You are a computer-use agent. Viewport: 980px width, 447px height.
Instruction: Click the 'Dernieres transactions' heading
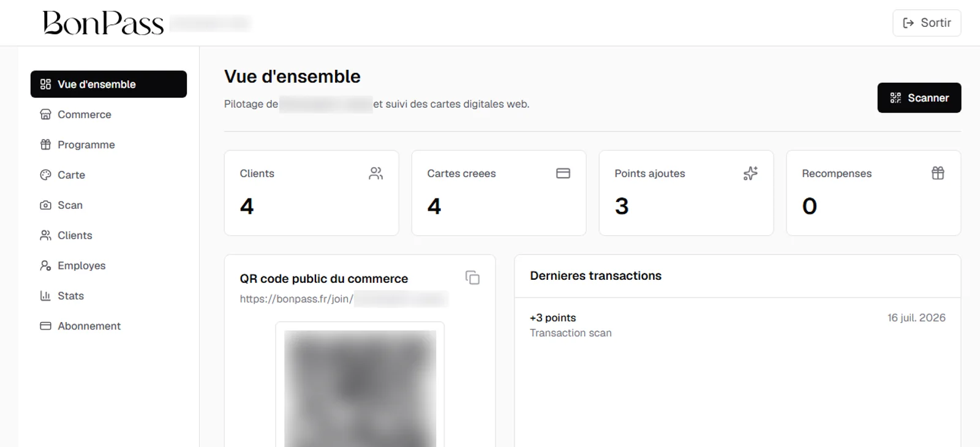595,276
